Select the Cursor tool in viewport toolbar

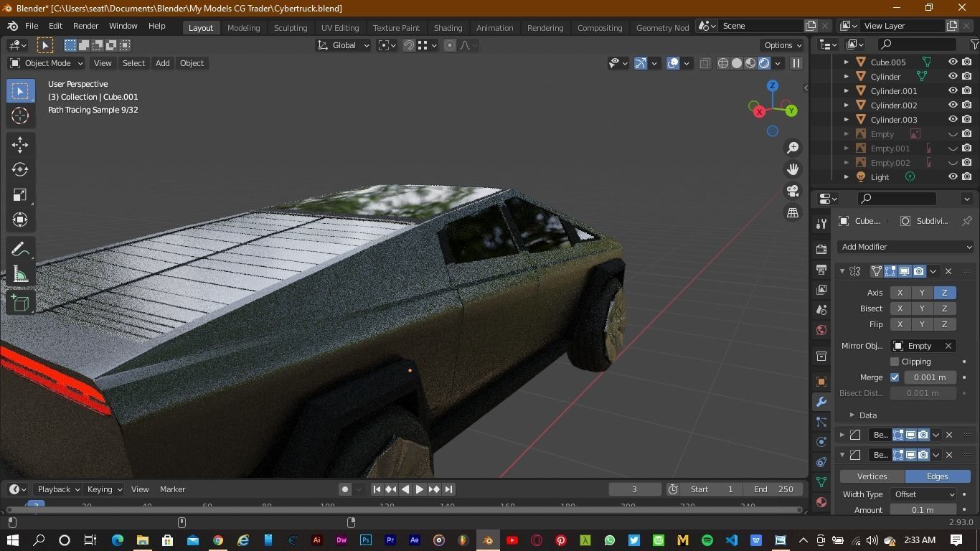(x=20, y=116)
